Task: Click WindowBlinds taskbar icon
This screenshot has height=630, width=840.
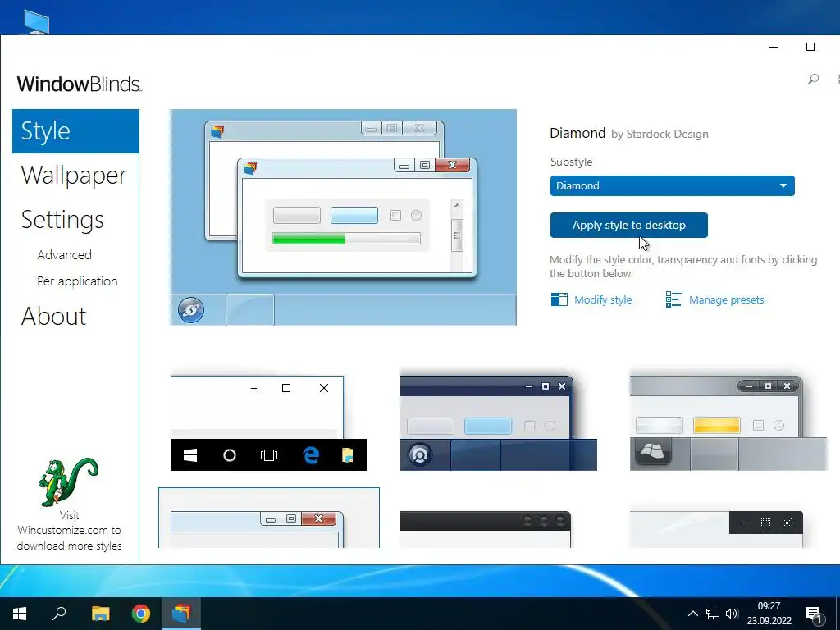Action: 181,614
